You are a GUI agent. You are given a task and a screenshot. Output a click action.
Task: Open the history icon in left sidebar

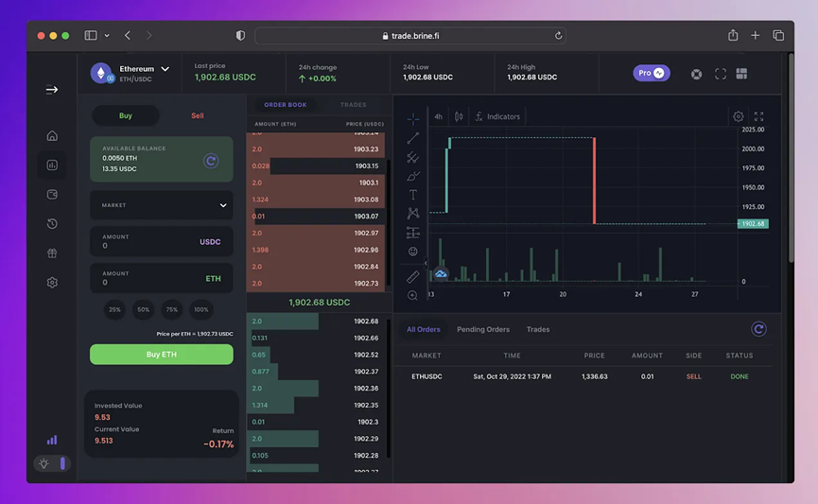point(52,224)
